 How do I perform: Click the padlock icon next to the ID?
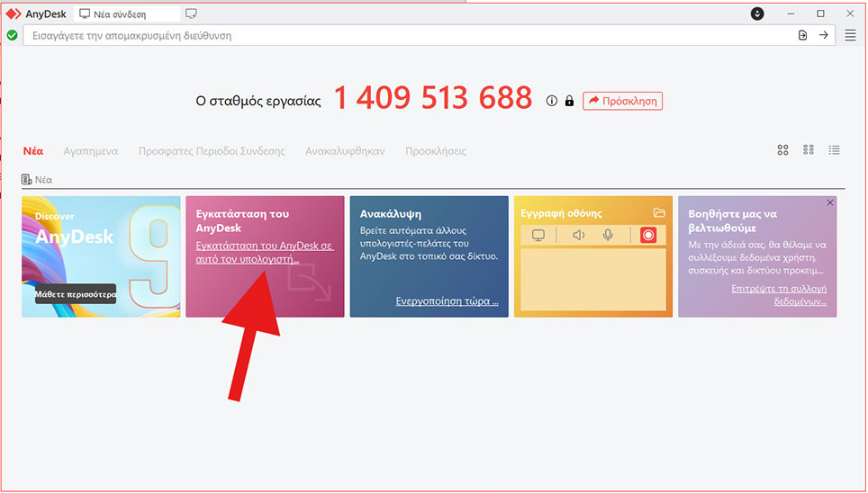(x=569, y=101)
